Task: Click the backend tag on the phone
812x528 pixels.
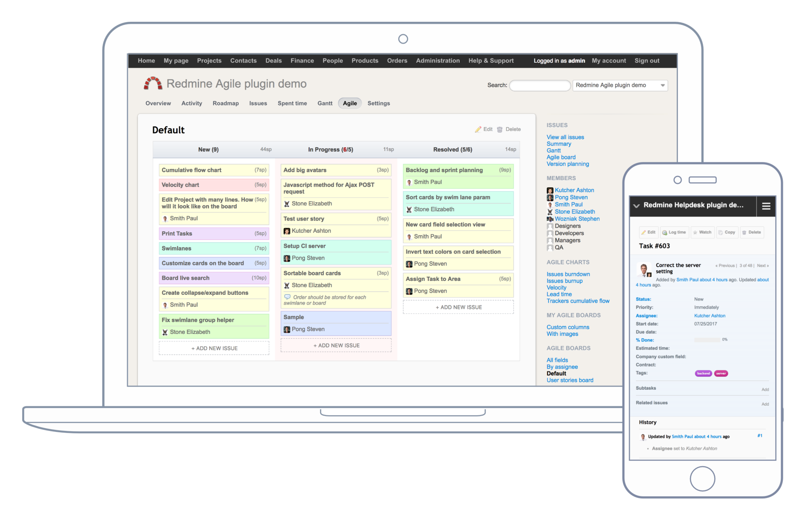Action: click(x=703, y=373)
